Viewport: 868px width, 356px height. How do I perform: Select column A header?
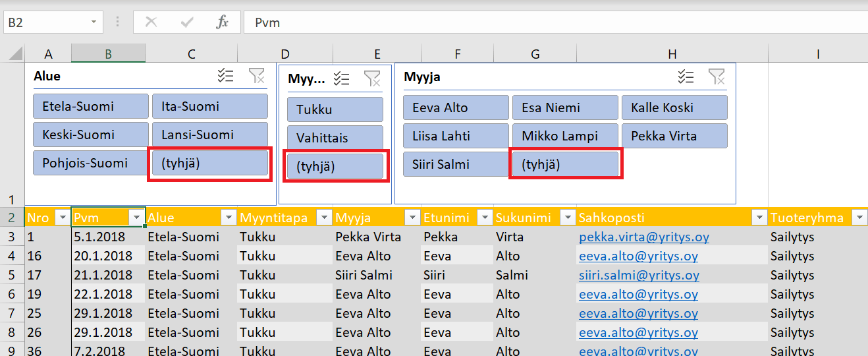(x=48, y=54)
